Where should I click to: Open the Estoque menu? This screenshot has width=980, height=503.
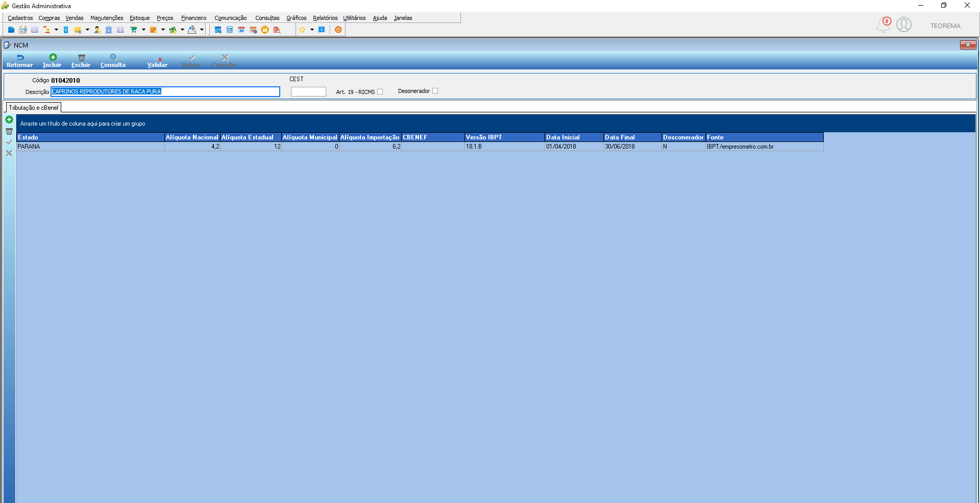139,18
